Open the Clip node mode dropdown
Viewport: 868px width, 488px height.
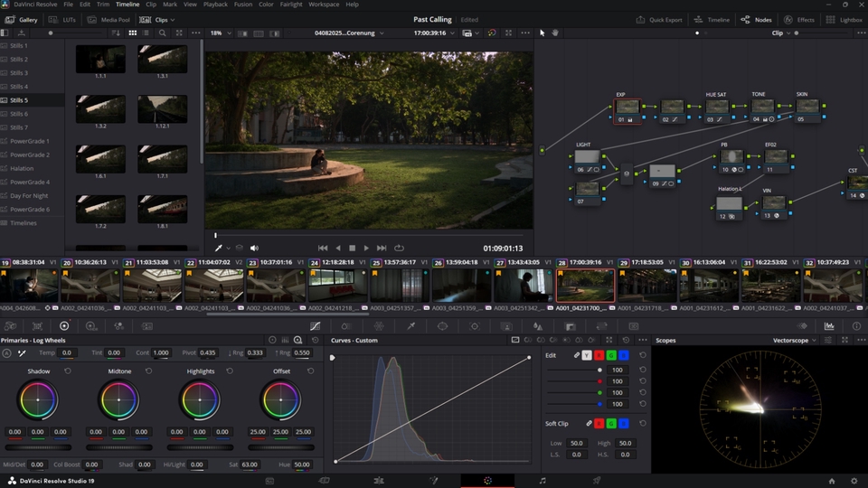pyautogui.click(x=781, y=33)
